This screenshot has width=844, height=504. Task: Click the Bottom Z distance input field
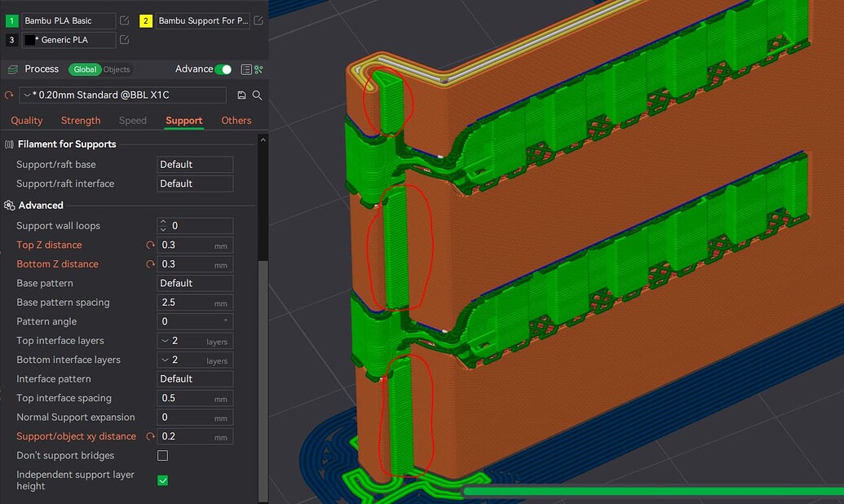point(195,264)
